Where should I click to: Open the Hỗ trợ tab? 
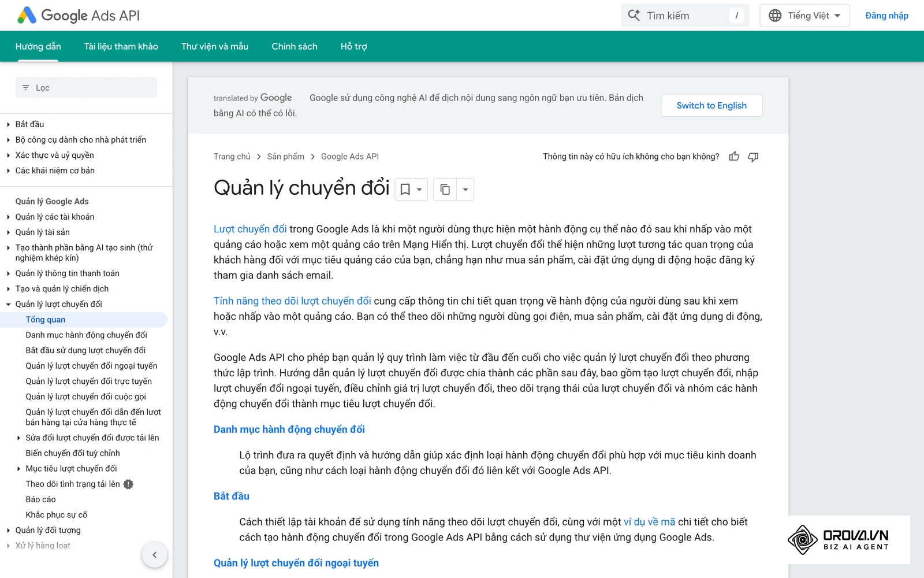(x=354, y=46)
